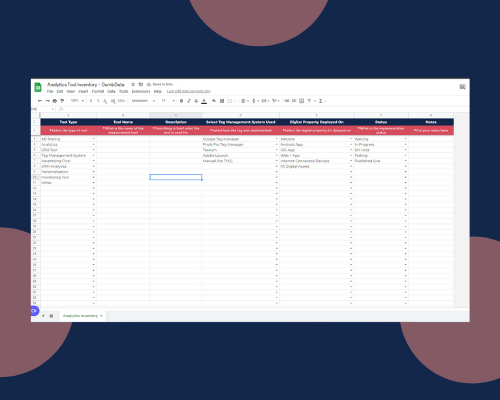Viewport: 500px width, 400px height.
Task: Open vertical align options
Action: pos(255,101)
